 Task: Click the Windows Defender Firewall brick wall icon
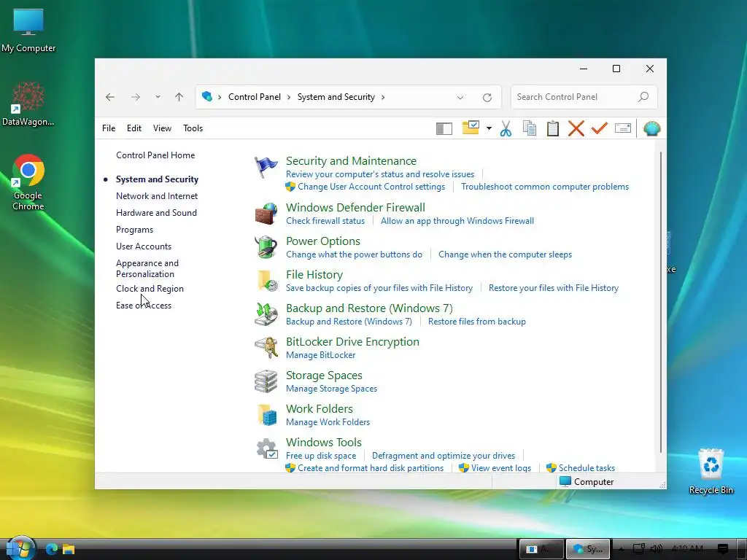[266, 214]
